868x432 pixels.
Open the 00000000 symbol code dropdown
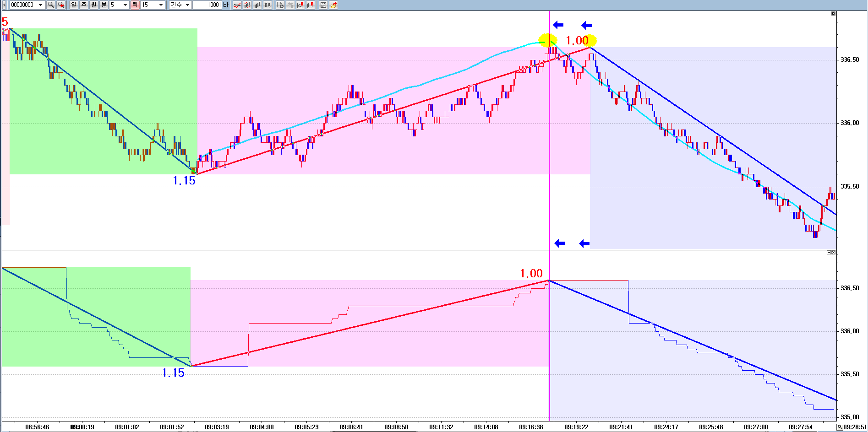coord(40,5)
